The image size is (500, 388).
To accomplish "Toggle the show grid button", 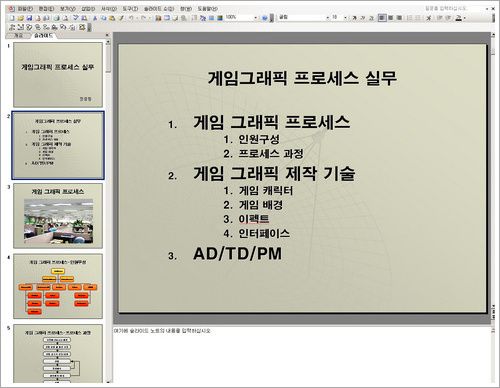I will pyautogui.click(x=211, y=18).
